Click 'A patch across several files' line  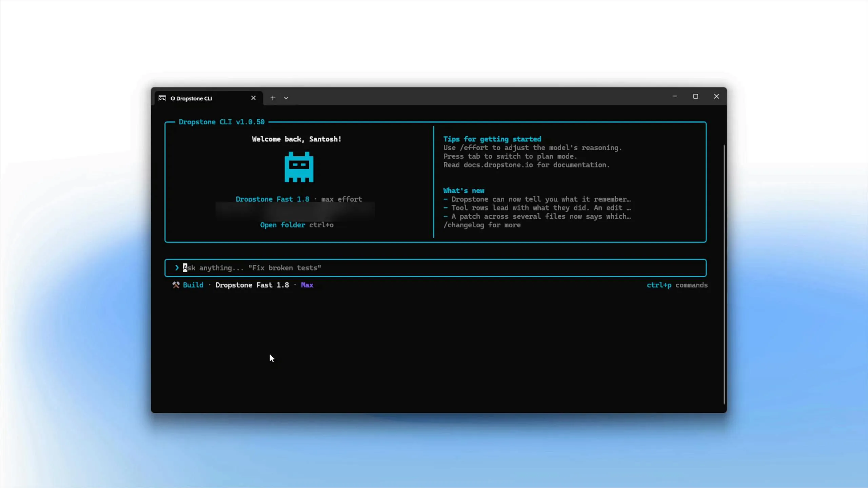point(537,217)
